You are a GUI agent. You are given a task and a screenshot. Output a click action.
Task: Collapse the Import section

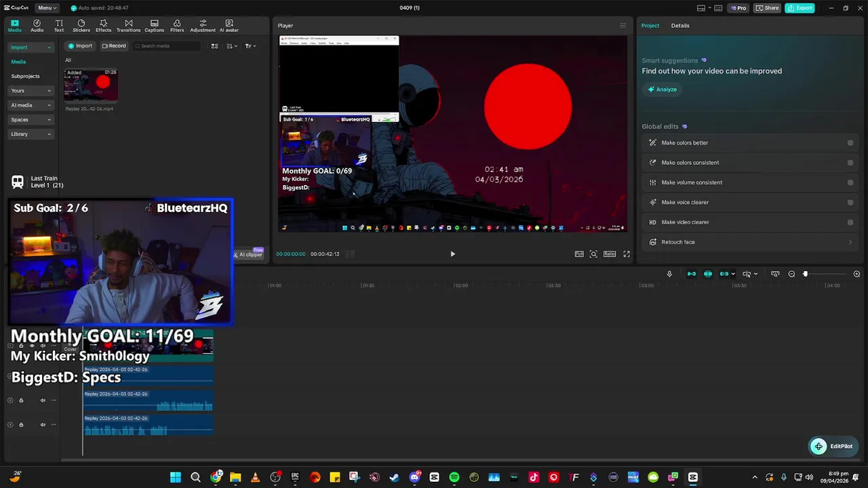pos(31,47)
